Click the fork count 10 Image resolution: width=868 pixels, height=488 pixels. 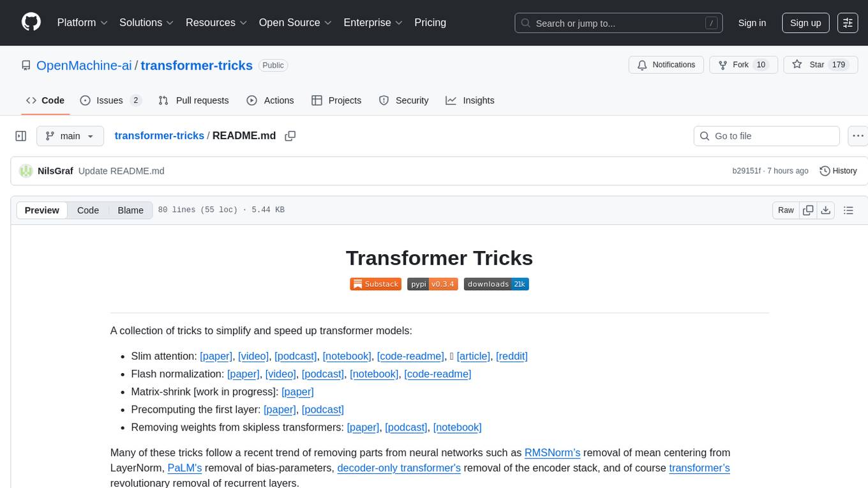coord(761,65)
